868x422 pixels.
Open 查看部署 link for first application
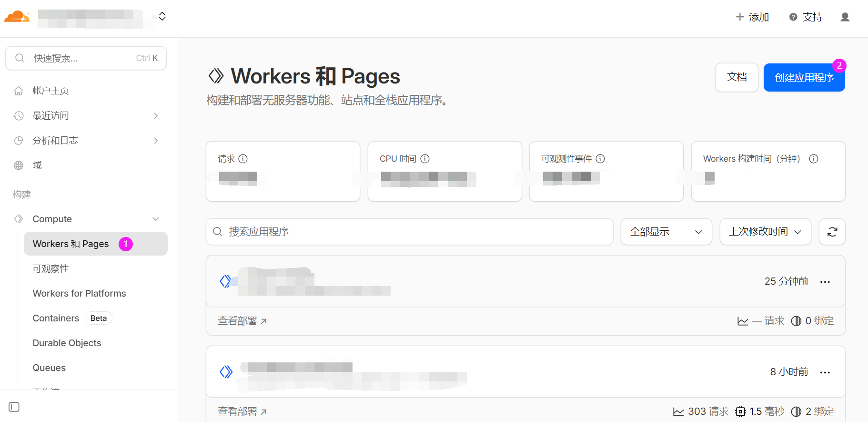pyautogui.click(x=242, y=321)
